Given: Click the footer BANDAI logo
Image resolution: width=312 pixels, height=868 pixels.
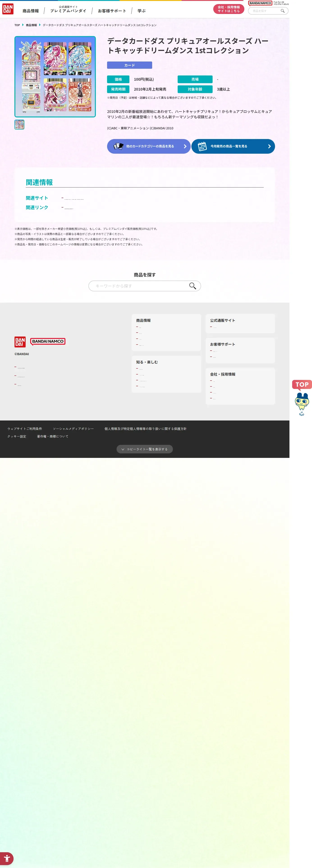Looking at the screenshot, I should (x=20, y=342).
